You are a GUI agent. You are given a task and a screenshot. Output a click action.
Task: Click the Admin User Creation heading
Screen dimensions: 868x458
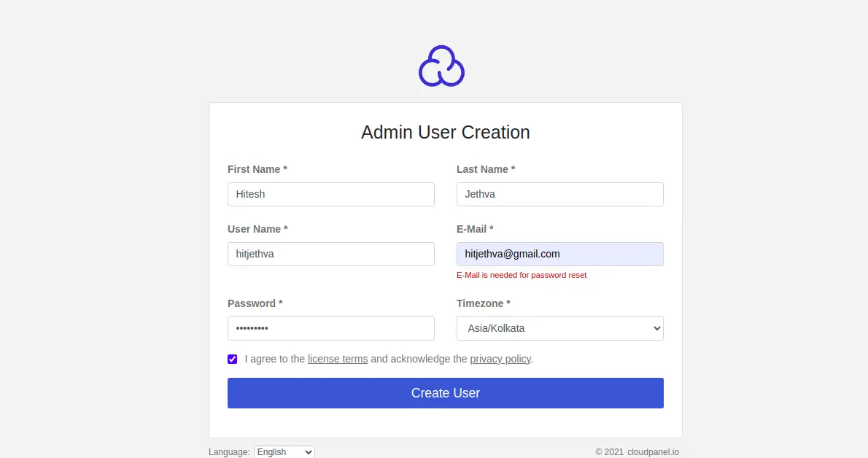[446, 132]
